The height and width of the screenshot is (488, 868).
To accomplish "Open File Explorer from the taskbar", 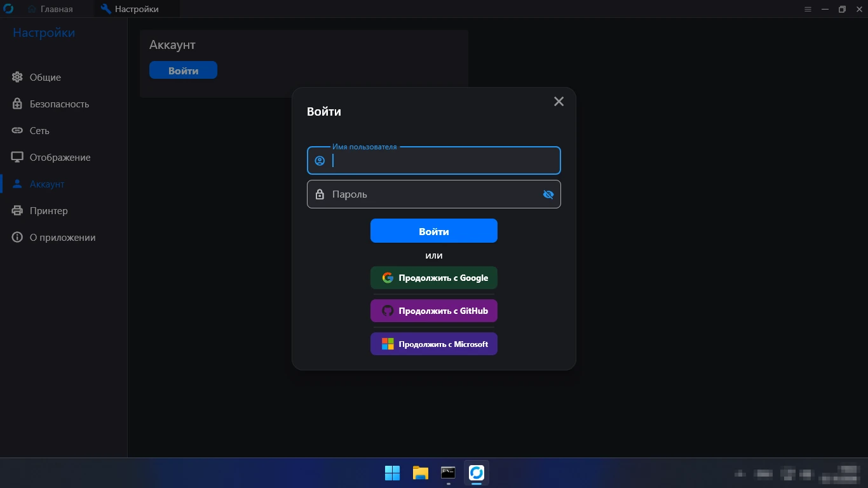I will pos(420,473).
